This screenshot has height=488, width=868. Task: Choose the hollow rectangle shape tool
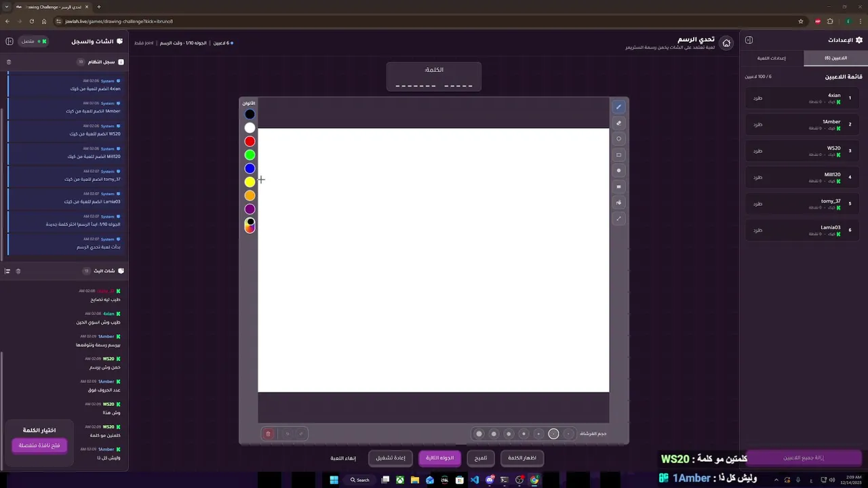coord(618,155)
